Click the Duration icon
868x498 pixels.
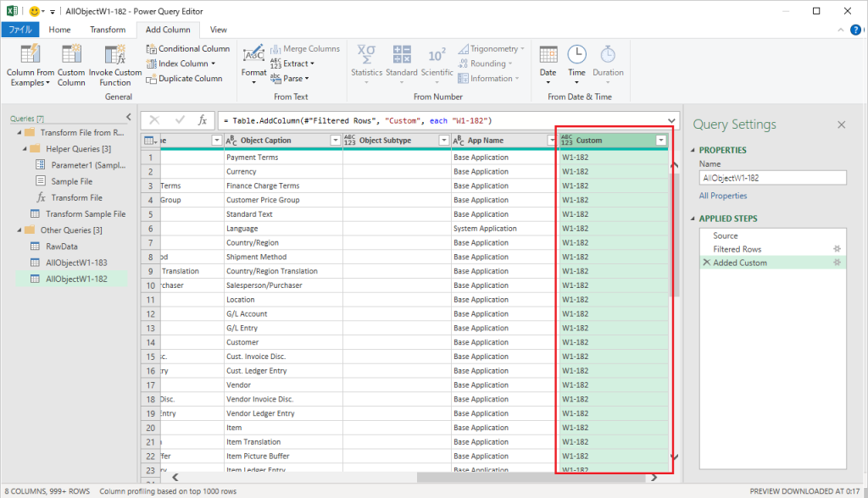click(608, 65)
